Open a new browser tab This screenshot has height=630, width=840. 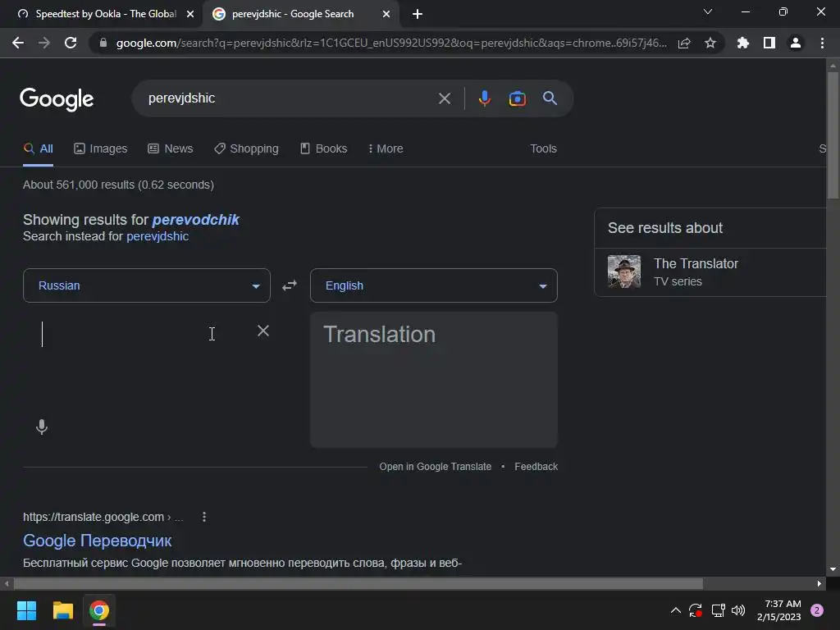click(x=418, y=14)
